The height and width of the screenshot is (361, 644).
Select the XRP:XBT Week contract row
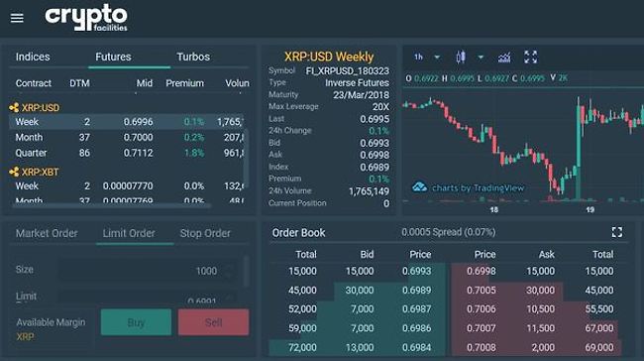pyautogui.click(x=126, y=185)
